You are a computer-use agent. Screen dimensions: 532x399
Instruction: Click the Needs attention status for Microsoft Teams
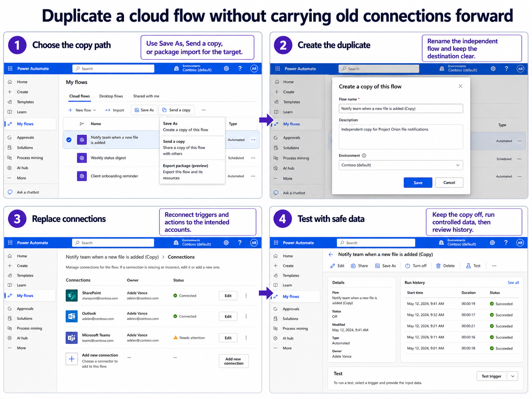189,338
